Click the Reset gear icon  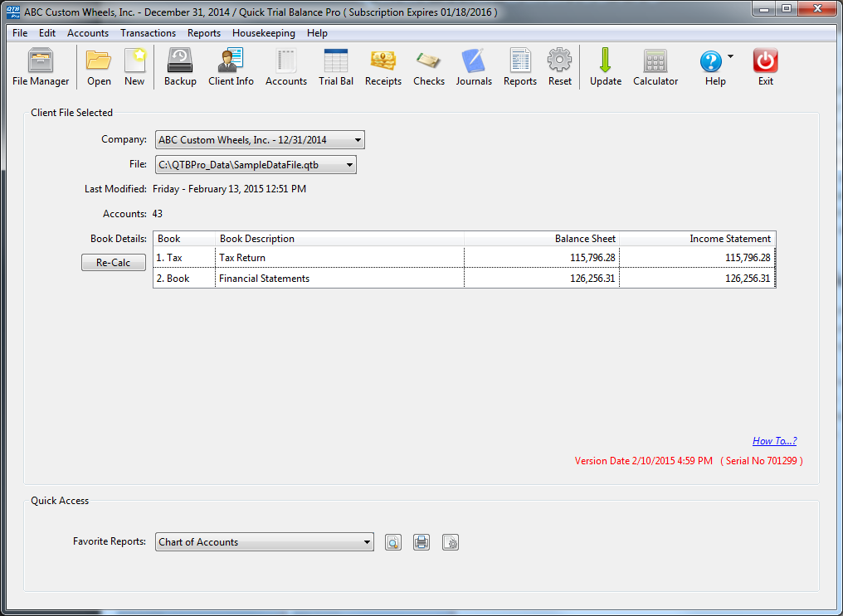tap(560, 66)
